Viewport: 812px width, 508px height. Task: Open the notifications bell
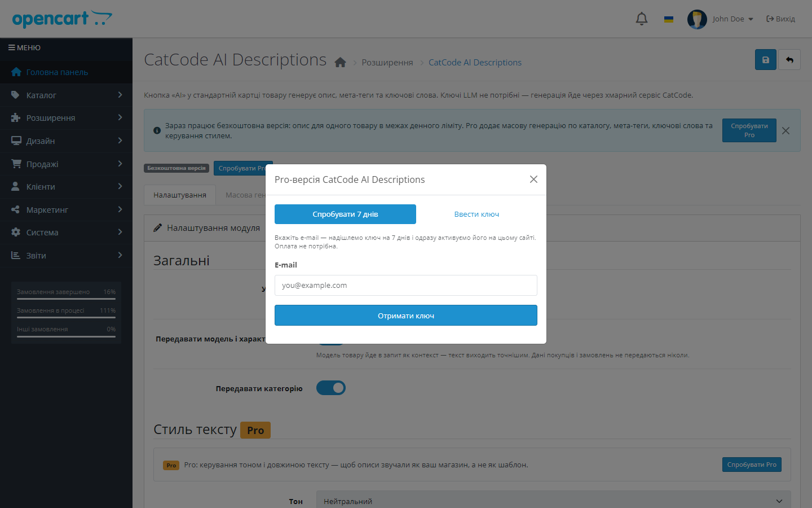[642, 19]
